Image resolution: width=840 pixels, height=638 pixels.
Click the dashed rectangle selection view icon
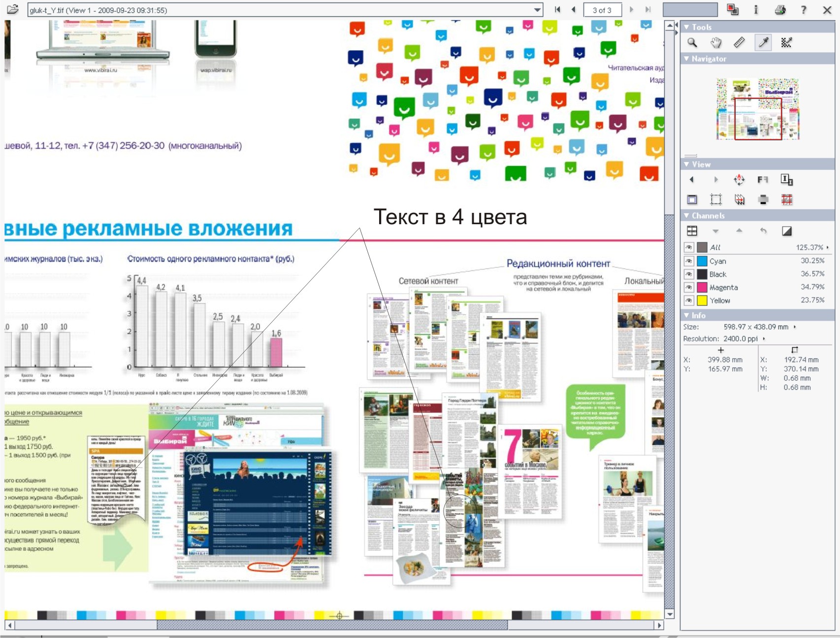click(716, 200)
